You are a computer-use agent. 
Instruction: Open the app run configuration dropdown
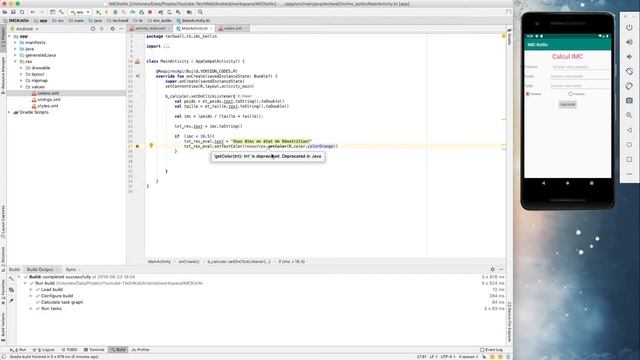pyautogui.click(x=80, y=12)
